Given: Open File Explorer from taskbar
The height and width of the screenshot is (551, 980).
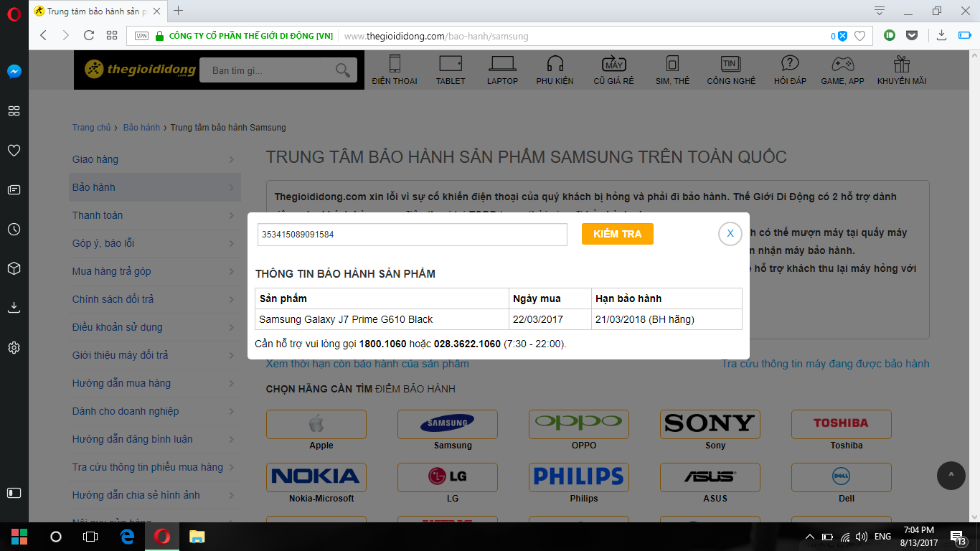Looking at the screenshot, I should [x=197, y=537].
